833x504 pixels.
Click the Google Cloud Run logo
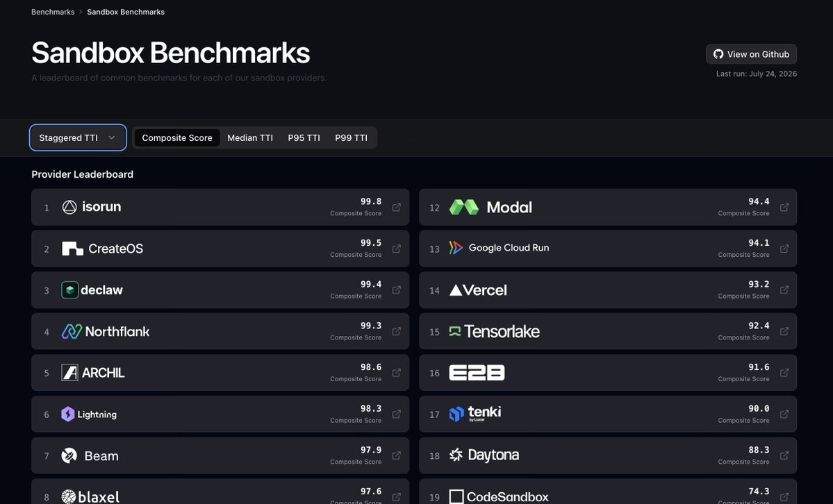(x=456, y=247)
